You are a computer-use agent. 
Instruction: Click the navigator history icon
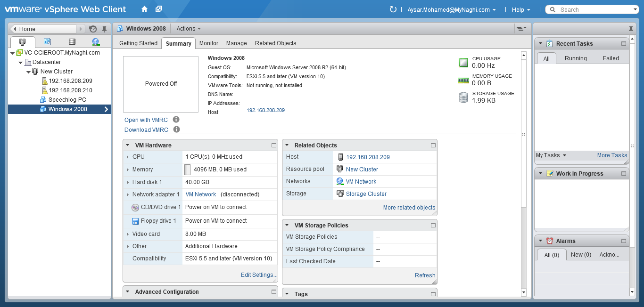pyautogui.click(x=93, y=29)
